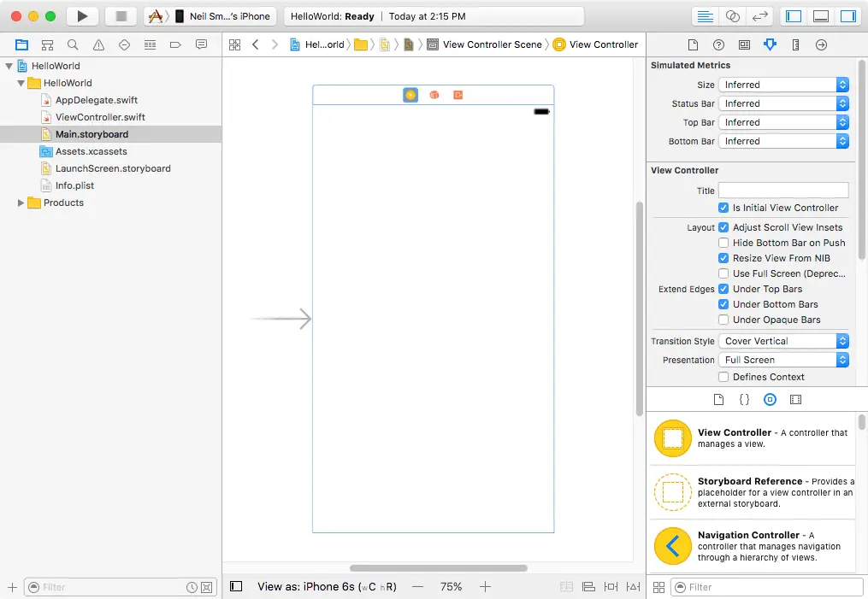
Task: Click the Run (play) button
Action: 82,16
